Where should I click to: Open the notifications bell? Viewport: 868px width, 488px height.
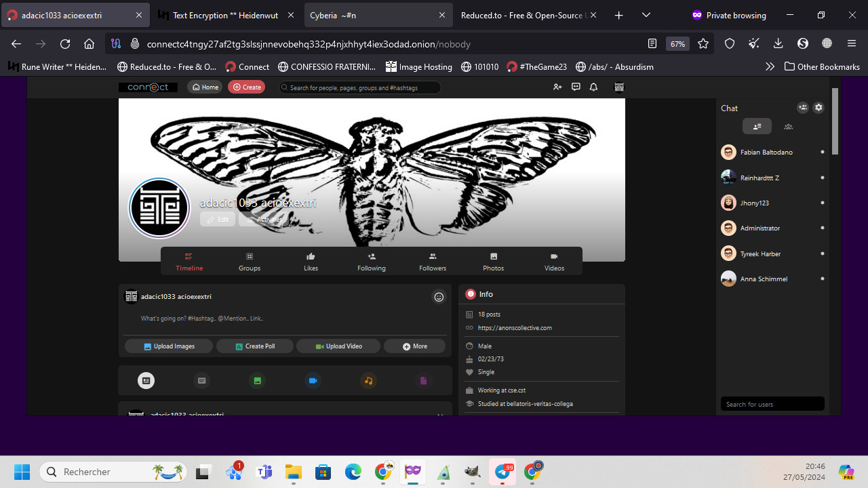[593, 87]
